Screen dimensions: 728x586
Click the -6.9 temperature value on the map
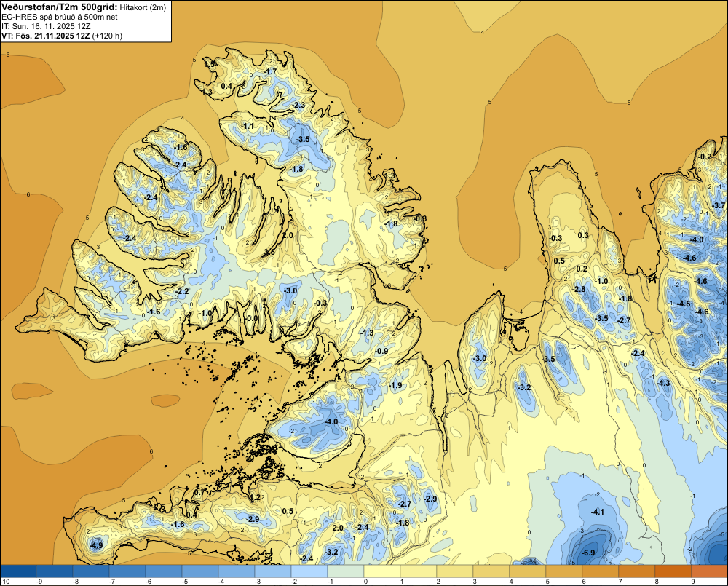coord(587,553)
